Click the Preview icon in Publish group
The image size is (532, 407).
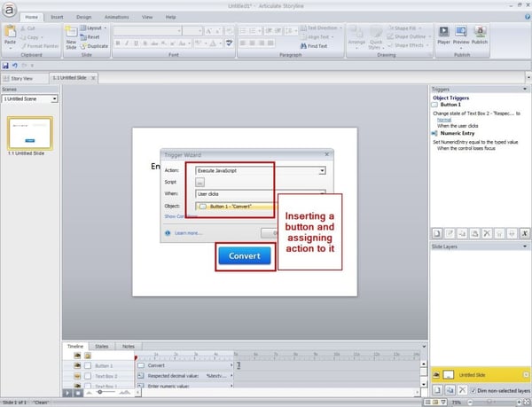click(461, 32)
